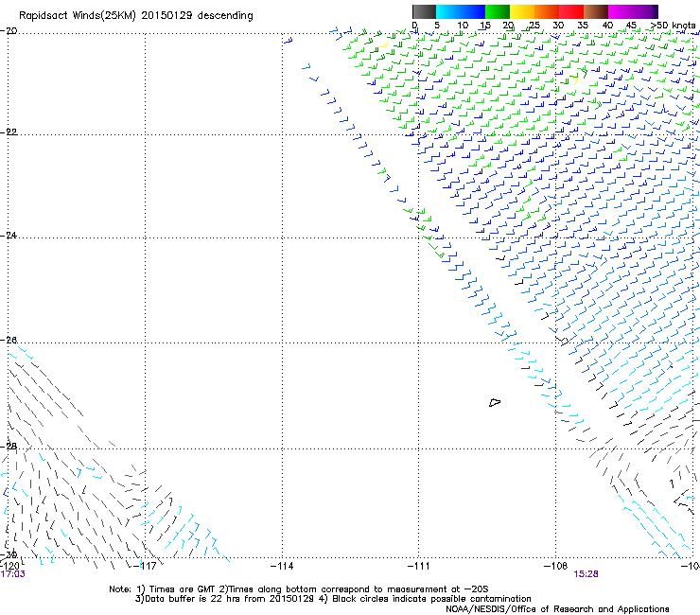Screen dimensions: 700x615
Task: Click the -26 latitude axis label
Action: pyautogui.click(x=9, y=341)
